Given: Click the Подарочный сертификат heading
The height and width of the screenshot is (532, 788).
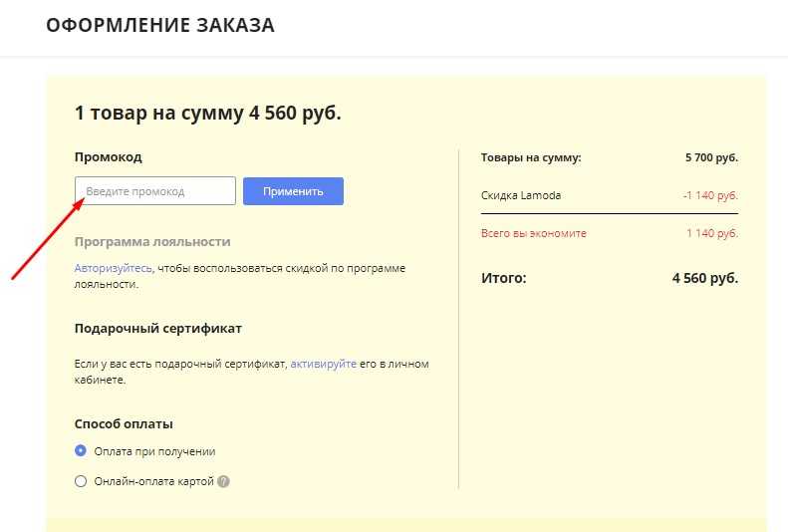Looking at the screenshot, I should (x=157, y=329).
